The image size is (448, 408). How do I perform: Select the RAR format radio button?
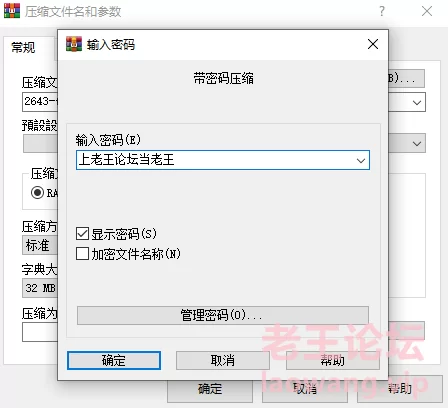click(37, 193)
